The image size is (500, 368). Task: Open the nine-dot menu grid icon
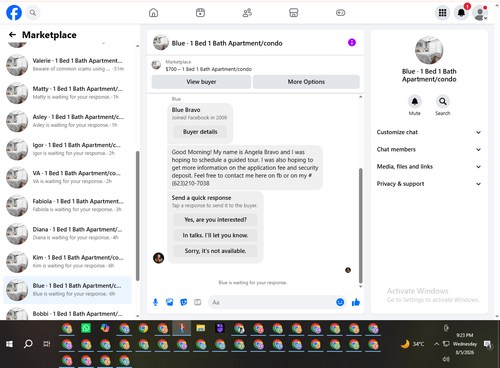click(442, 13)
